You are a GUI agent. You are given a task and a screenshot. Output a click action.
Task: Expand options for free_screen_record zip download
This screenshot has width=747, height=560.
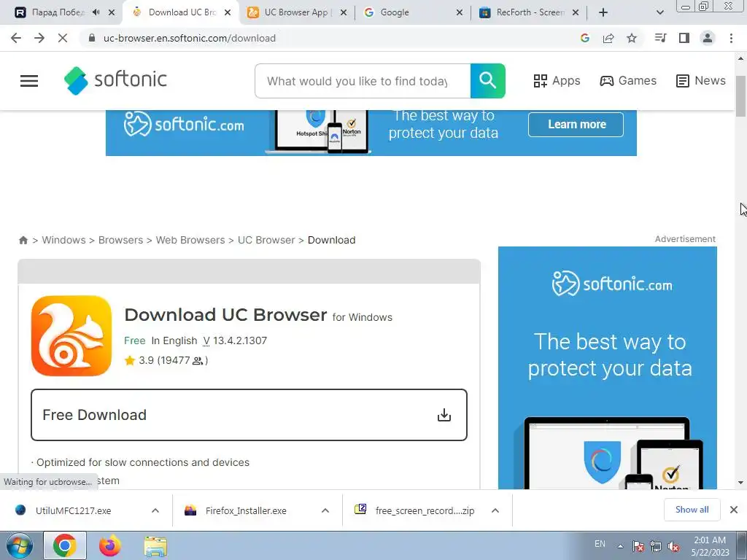click(495, 510)
